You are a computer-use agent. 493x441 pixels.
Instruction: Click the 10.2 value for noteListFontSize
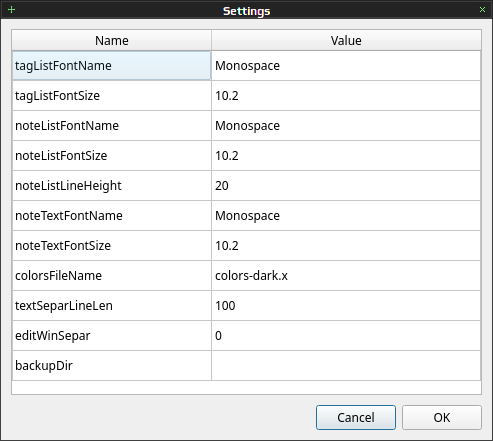tap(346, 156)
